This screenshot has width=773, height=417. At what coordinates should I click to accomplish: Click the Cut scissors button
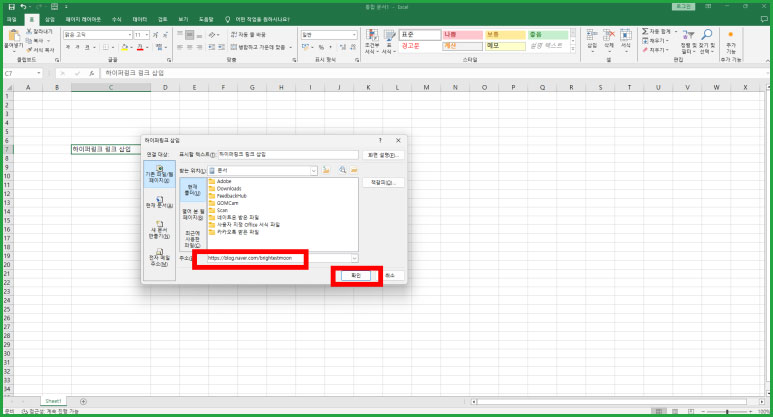39,32
